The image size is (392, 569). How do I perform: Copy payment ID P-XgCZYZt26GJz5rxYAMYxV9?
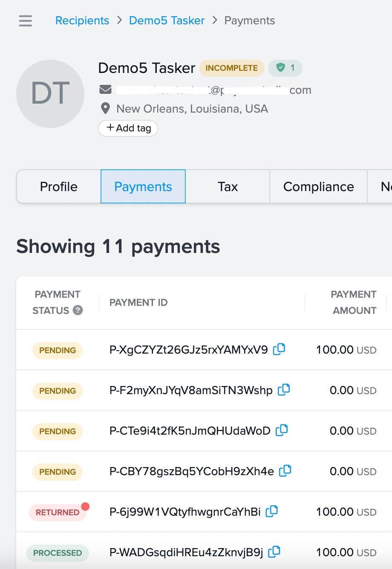(x=279, y=349)
